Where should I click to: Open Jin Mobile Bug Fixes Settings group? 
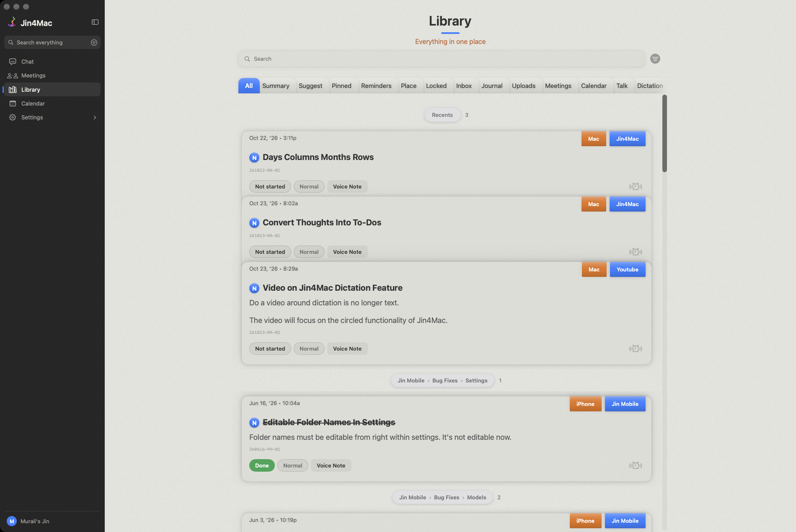pyautogui.click(x=442, y=380)
